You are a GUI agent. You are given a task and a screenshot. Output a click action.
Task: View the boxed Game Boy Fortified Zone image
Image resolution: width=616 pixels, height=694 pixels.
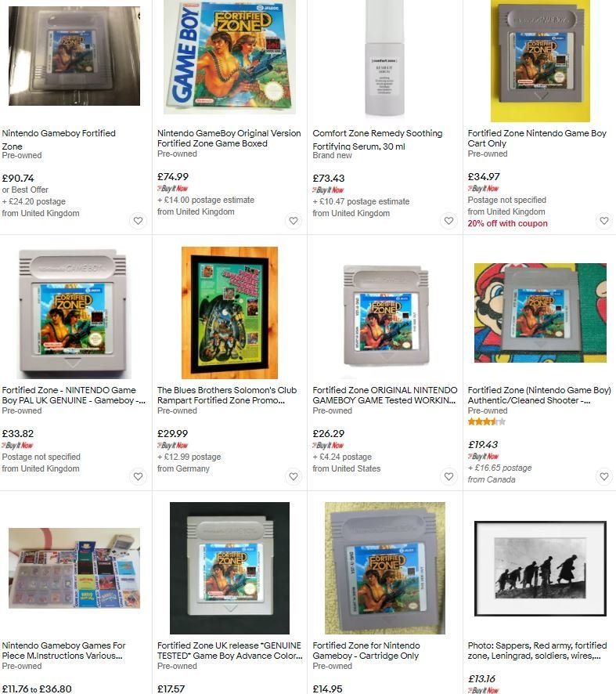pos(229,57)
